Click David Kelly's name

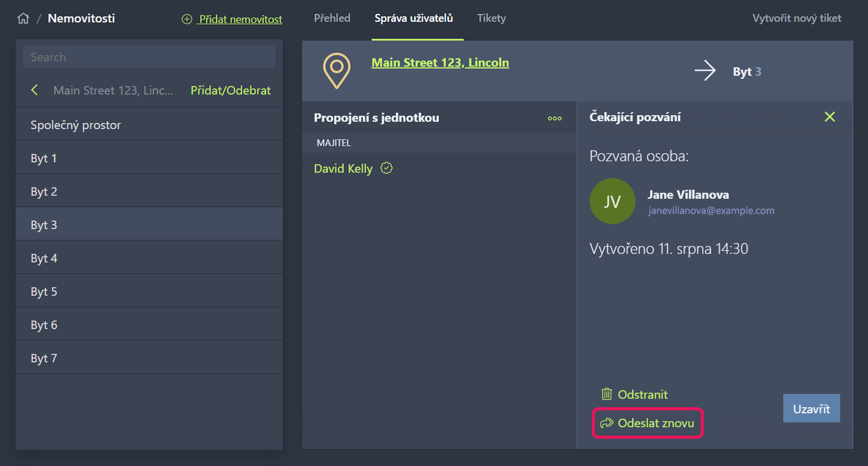pyautogui.click(x=343, y=168)
